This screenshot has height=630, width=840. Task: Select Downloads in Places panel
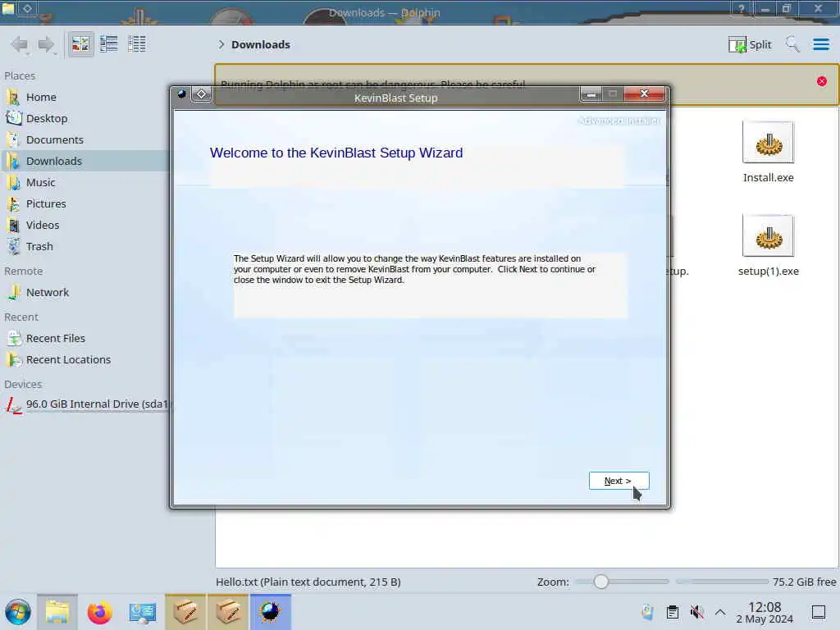tap(84, 162)
